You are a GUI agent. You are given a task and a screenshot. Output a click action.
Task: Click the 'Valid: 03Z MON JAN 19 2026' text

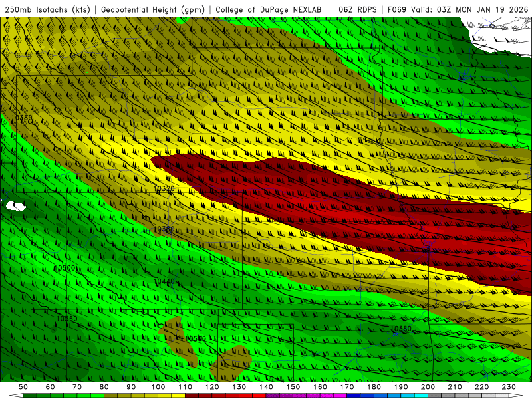(x=469, y=9)
